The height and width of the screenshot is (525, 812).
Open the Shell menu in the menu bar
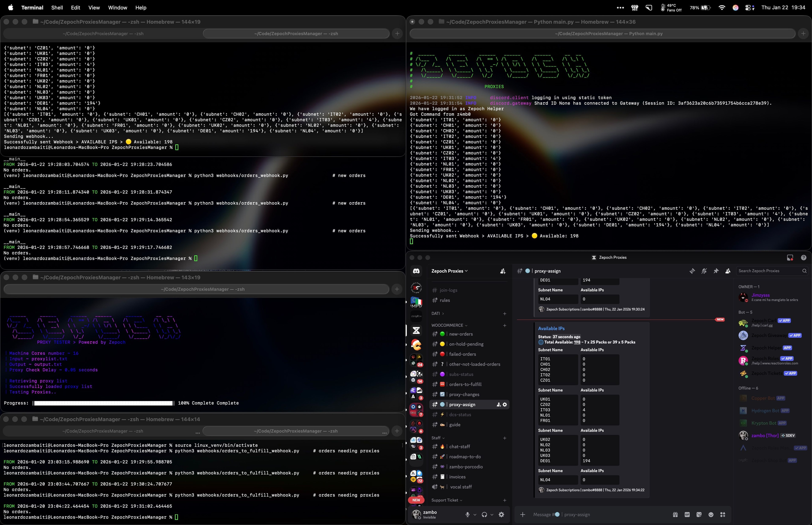57,7
